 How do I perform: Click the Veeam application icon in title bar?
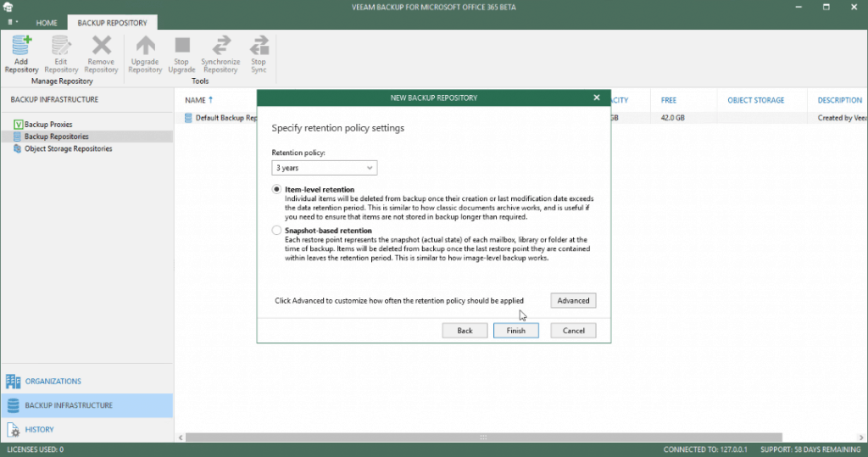click(x=8, y=7)
